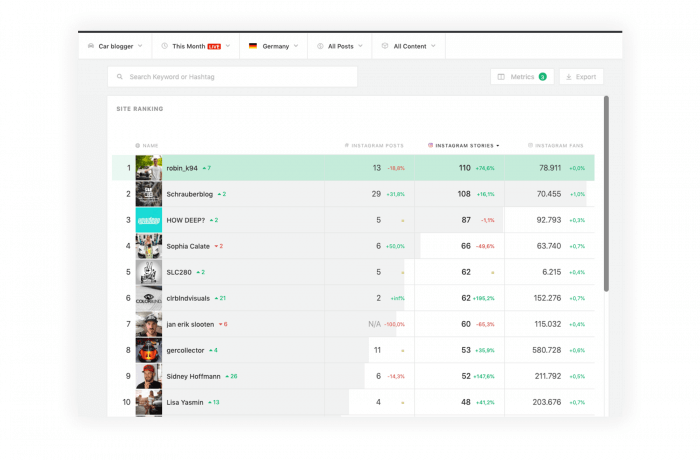
Task: Click the Export button
Action: (x=581, y=77)
